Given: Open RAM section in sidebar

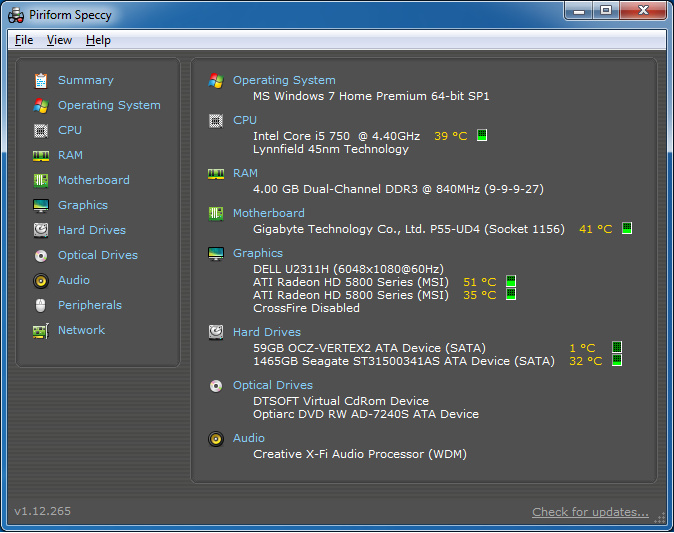Looking at the screenshot, I should [70, 155].
